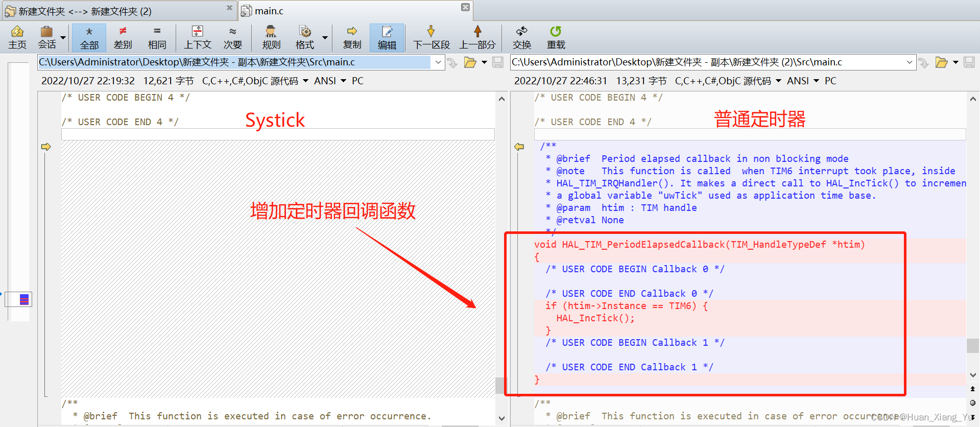Image resolution: width=980 pixels, height=427 pixels.
Task: Open left pane ANSI encoding dropdown
Action: (330, 81)
